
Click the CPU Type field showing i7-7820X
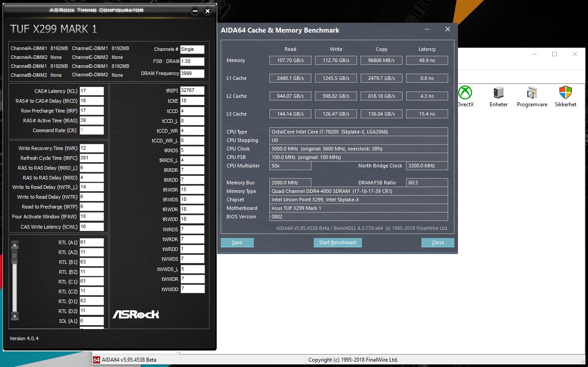click(x=359, y=132)
